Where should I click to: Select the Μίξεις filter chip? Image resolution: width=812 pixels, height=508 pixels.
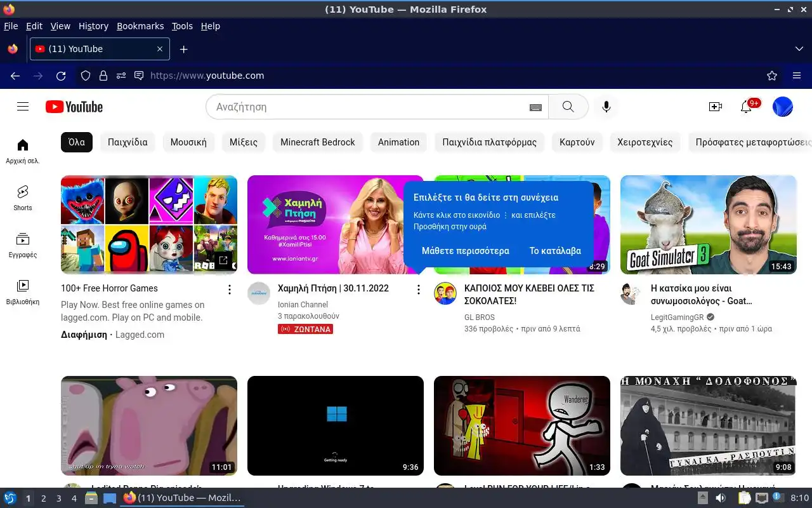(x=244, y=142)
